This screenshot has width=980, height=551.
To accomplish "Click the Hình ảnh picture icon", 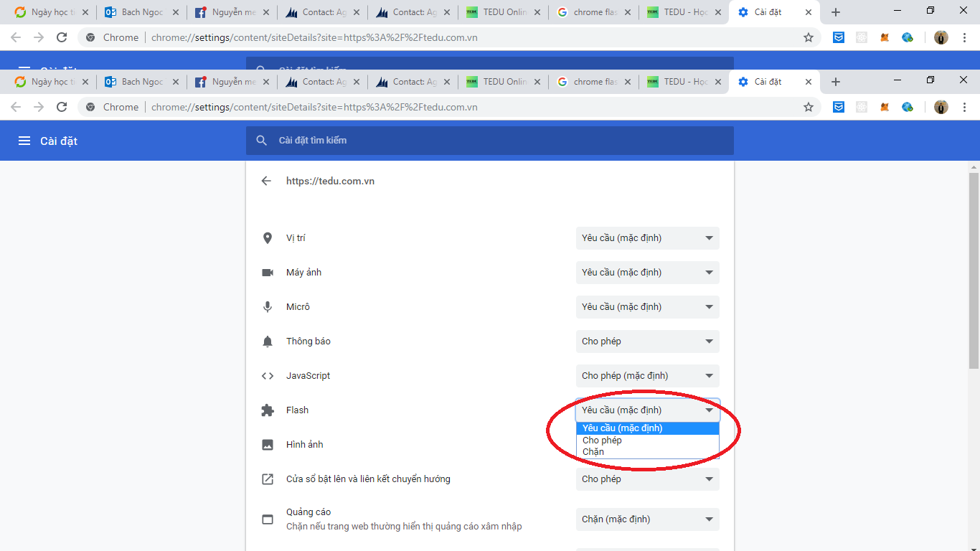I will (268, 445).
